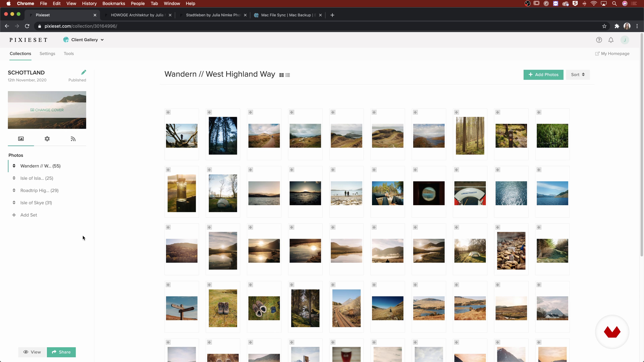This screenshot has width=644, height=362.
Task: Open macOS Spotlight search icon
Action: (614, 4)
